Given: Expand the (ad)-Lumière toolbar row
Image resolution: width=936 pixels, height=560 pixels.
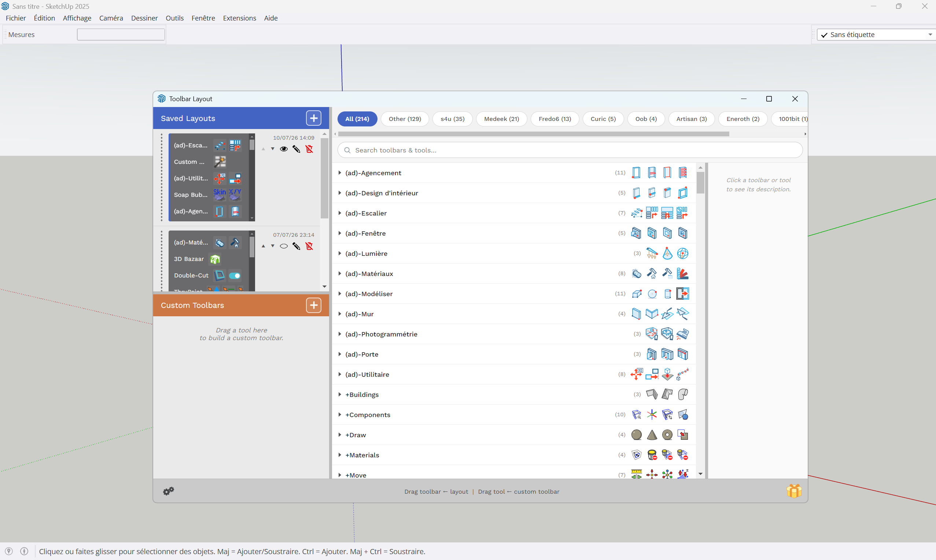Looking at the screenshot, I should [339, 253].
